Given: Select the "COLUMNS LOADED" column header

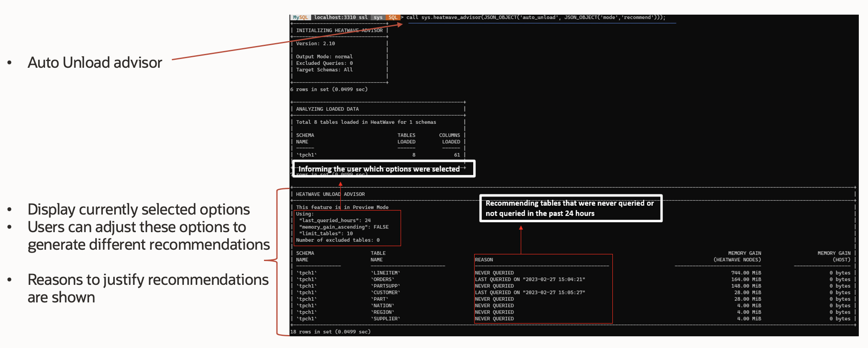Looking at the screenshot, I should [x=449, y=138].
